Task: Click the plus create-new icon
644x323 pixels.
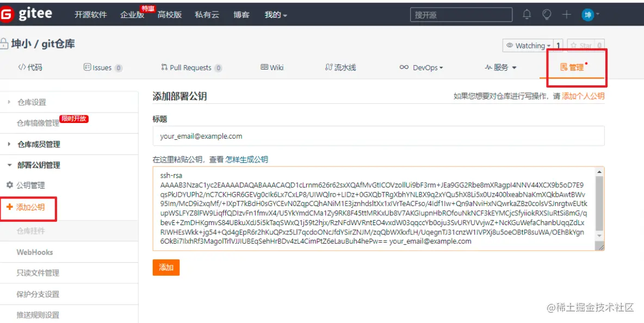Action: (x=567, y=15)
